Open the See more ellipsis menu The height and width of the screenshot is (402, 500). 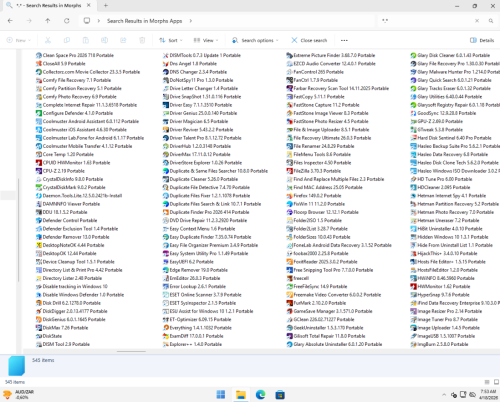[344, 40]
